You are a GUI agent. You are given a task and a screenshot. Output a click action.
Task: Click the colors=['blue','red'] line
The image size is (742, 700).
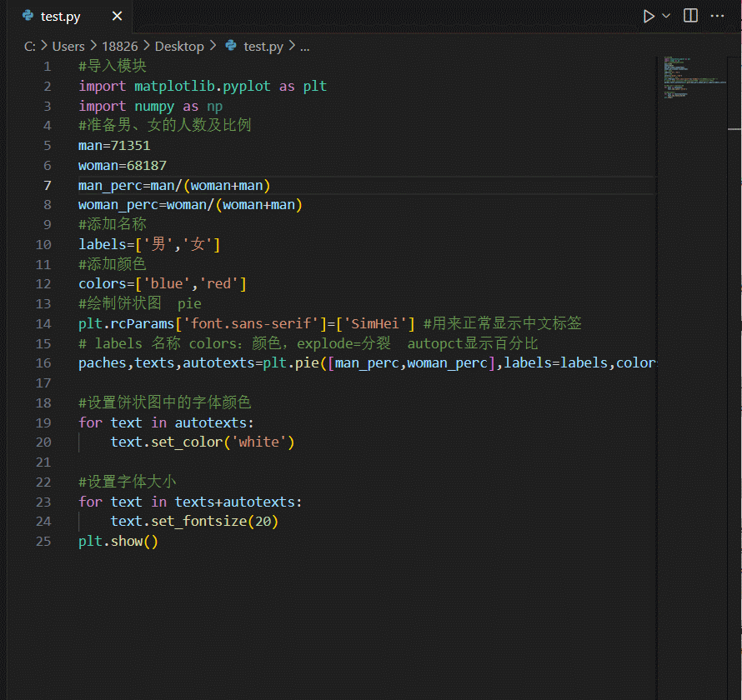click(x=163, y=284)
